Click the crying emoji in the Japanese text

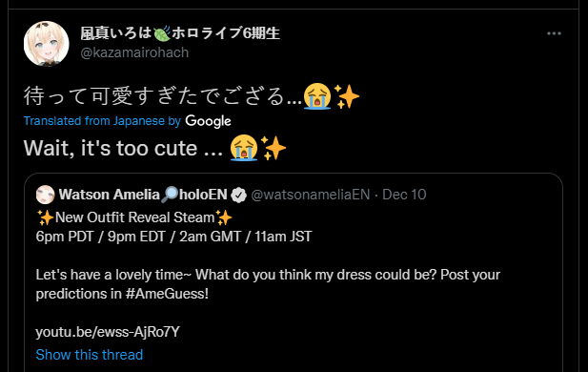point(317,96)
